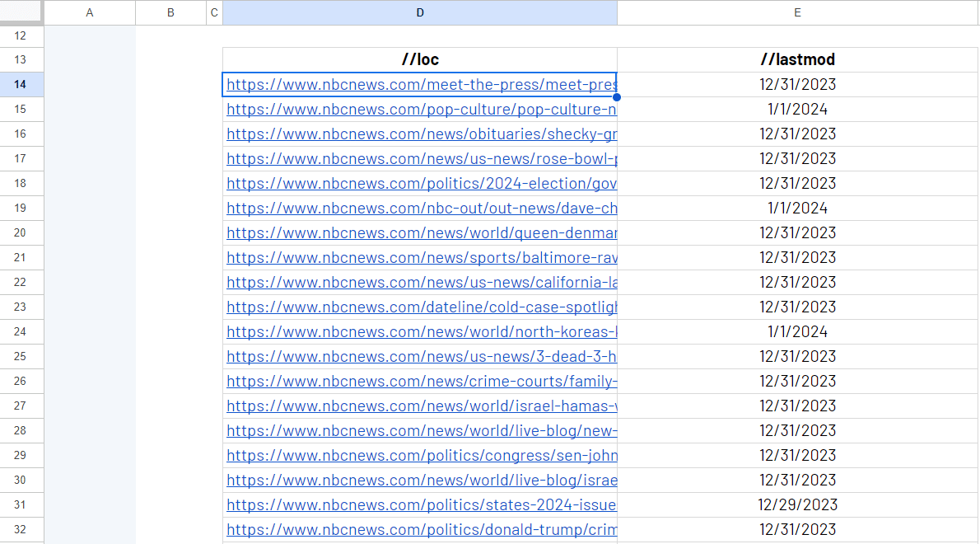Open the sports baltimore-ravens link

(421, 258)
